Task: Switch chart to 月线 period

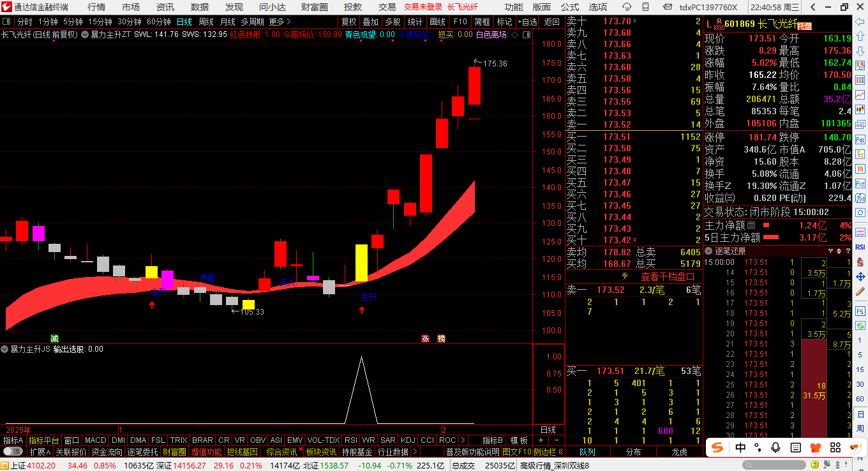Action: click(x=228, y=22)
